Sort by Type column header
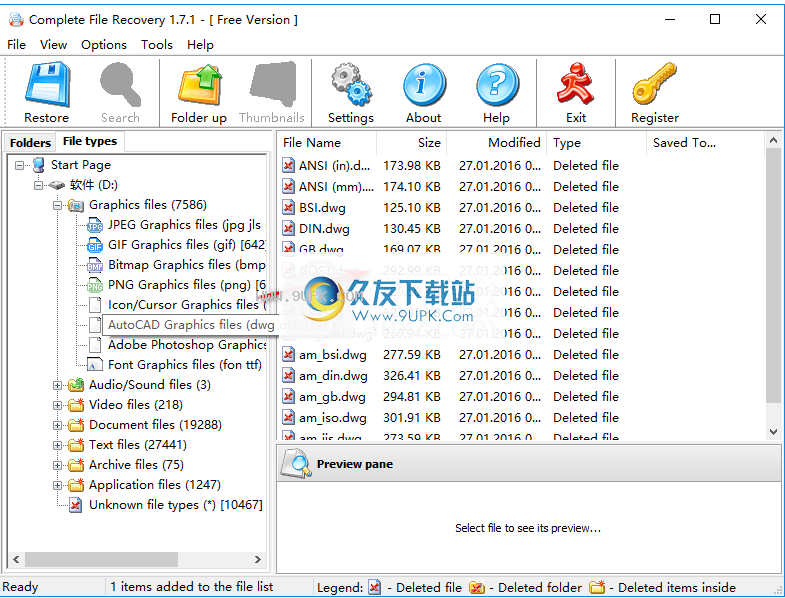785x598 pixels. [597, 143]
